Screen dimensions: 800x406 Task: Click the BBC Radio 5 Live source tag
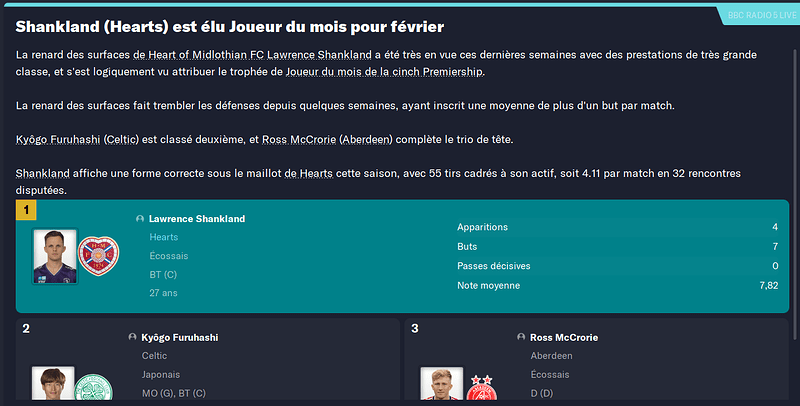tap(760, 15)
